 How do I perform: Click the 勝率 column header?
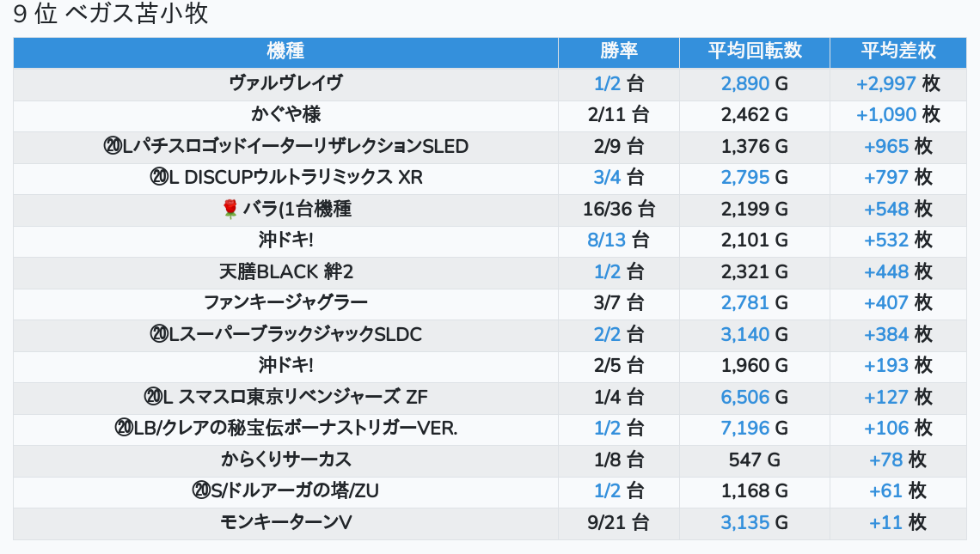pos(619,52)
